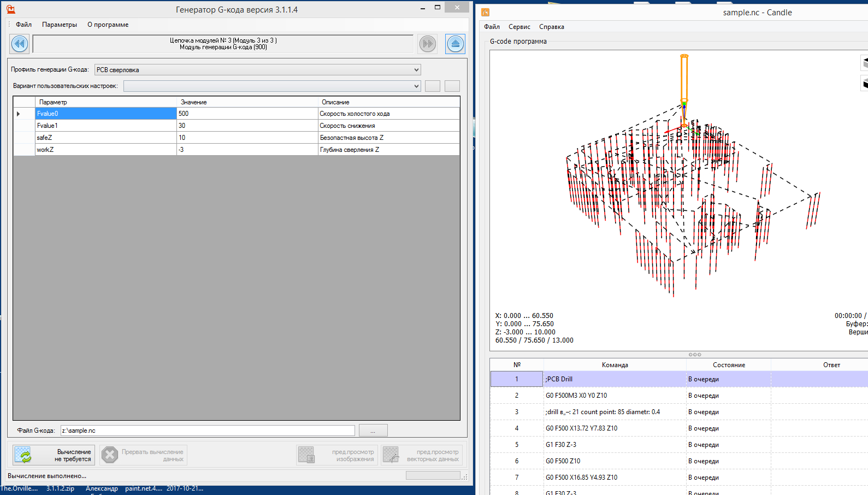Click the module chain info banner
The width and height of the screenshot is (868, 495).
point(223,44)
